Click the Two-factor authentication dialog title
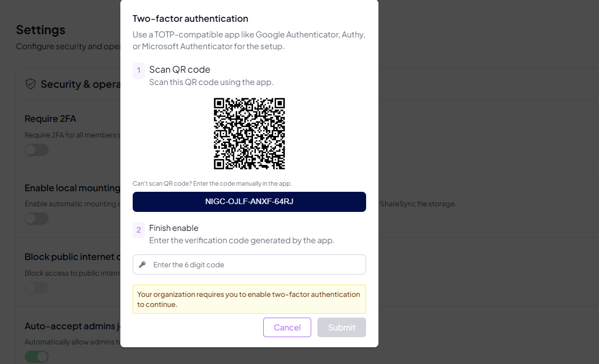The width and height of the screenshot is (599, 364). coord(190,19)
